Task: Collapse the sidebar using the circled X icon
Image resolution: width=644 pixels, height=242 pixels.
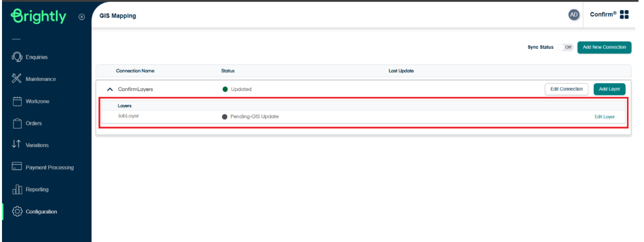Action: click(82, 17)
